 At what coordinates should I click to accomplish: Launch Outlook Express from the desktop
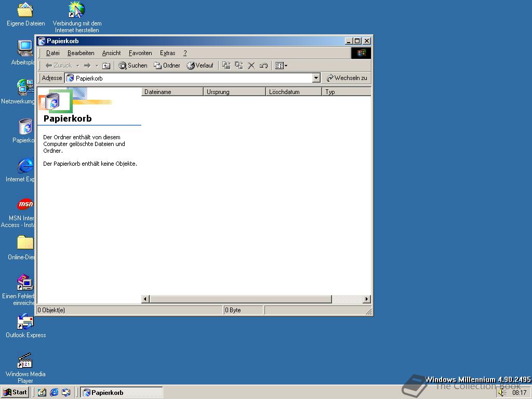coord(25,323)
